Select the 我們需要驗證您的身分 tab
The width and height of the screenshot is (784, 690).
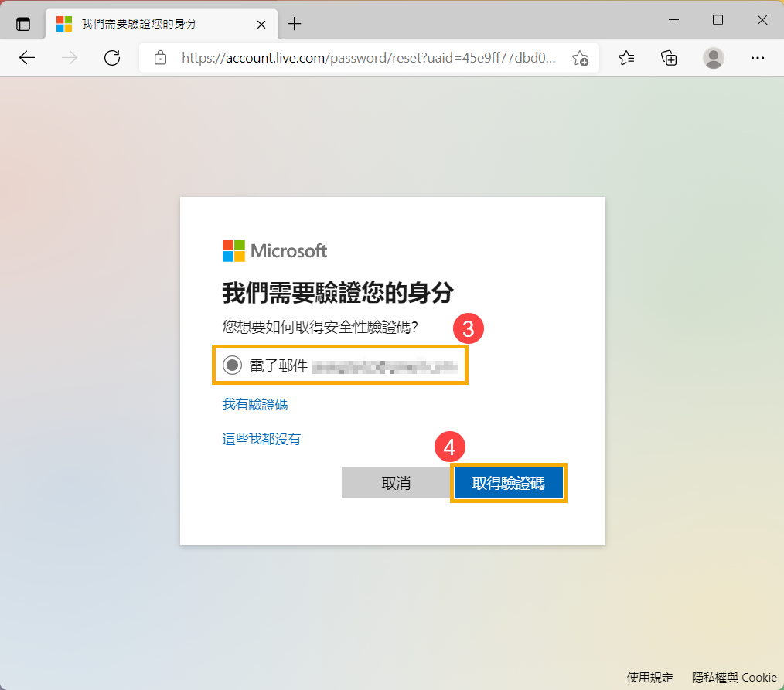(161, 24)
